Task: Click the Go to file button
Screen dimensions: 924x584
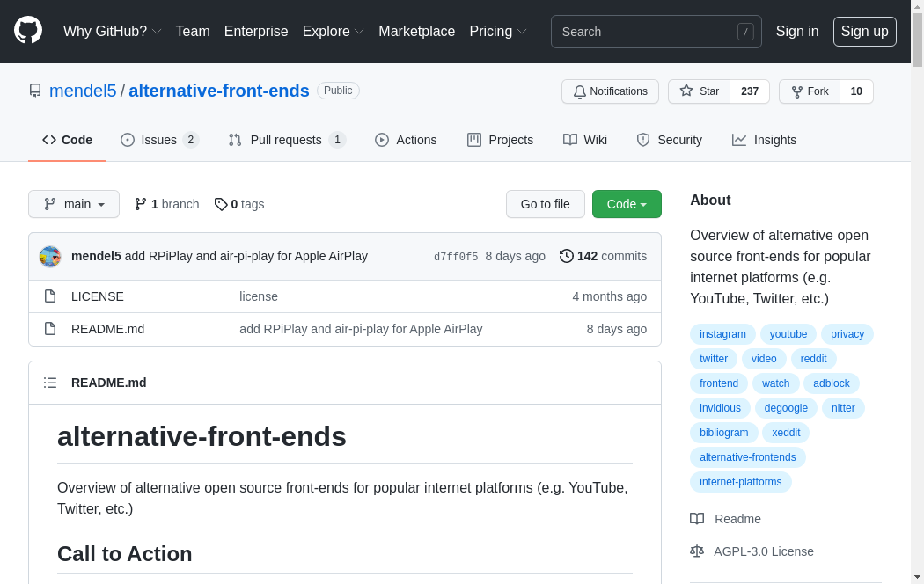Action: pos(545,204)
